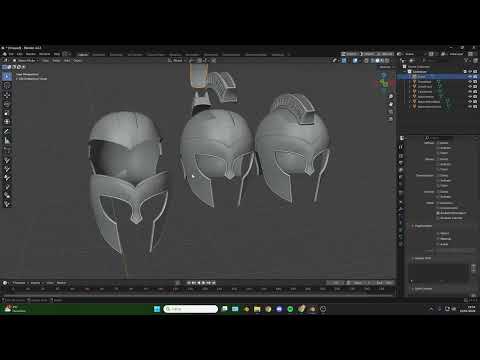Open the Object Mode dropdown
The width and height of the screenshot is (480, 360).
pos(26,60)
